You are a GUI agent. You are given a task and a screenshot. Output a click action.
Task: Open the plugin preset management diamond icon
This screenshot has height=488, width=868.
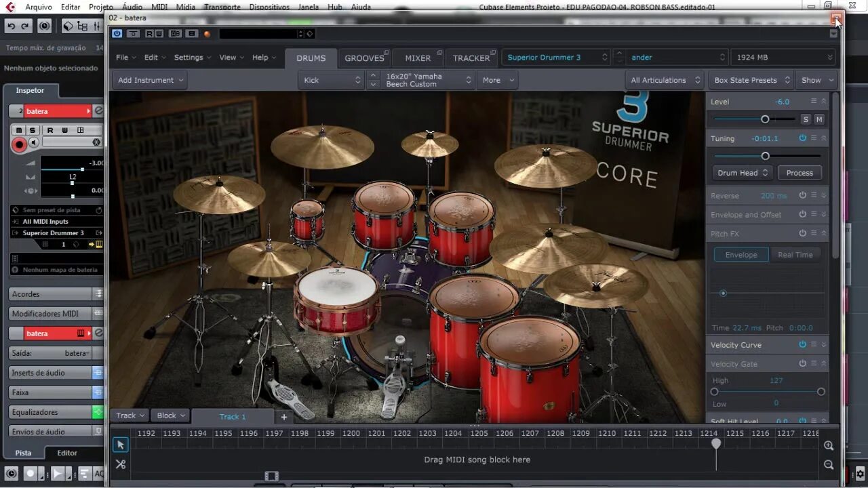point(309,33)
